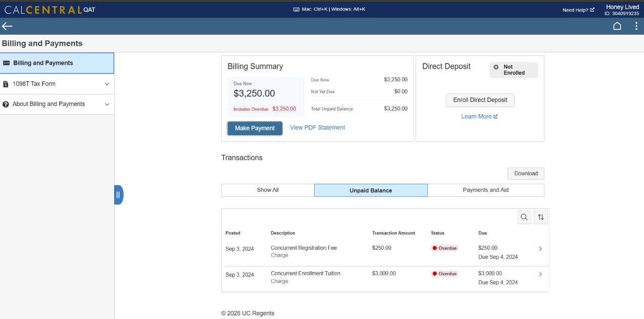644x319 pixels.
Task: Select the Payments and Aid tab
Action: point(485,190)
